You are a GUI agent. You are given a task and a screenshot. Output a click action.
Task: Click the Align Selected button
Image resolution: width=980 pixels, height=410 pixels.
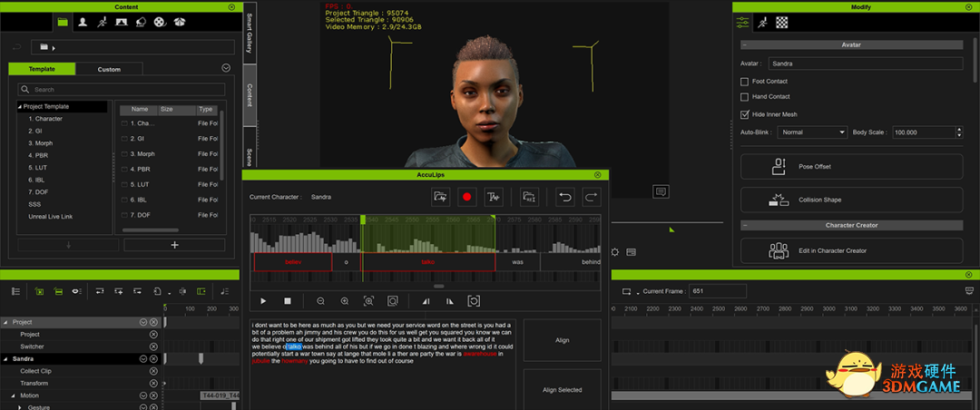(562, 389)
